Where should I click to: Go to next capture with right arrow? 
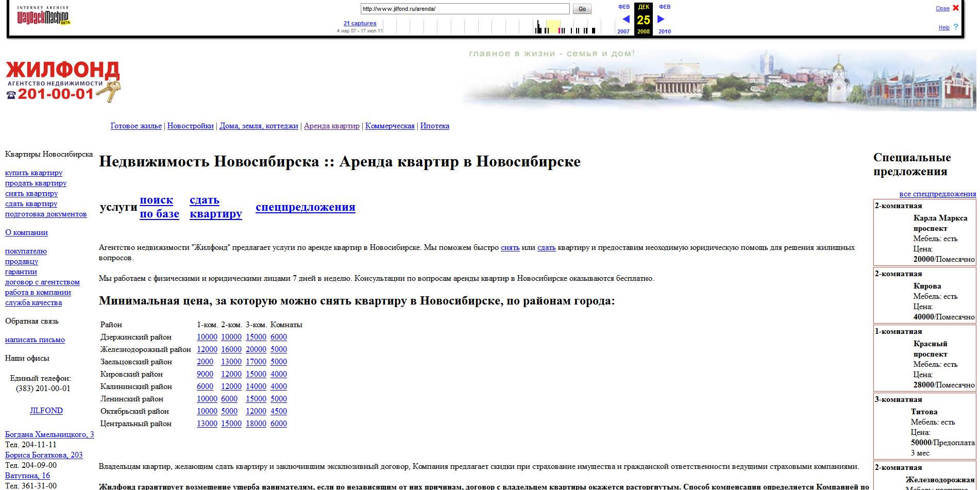tap(661, 20)
